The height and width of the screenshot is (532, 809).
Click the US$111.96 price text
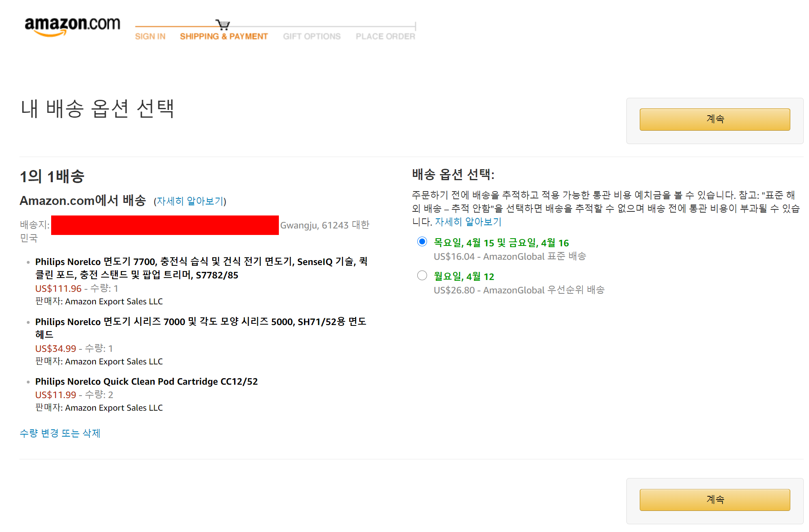click(58, 289)
